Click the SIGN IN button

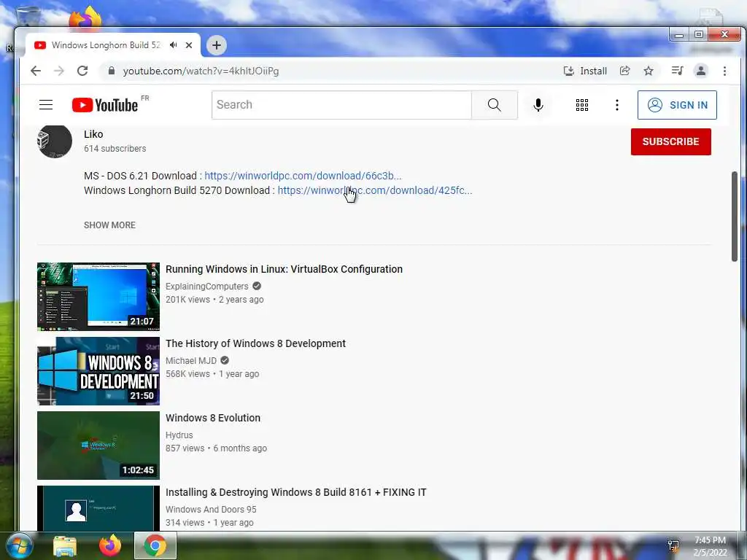677,105
